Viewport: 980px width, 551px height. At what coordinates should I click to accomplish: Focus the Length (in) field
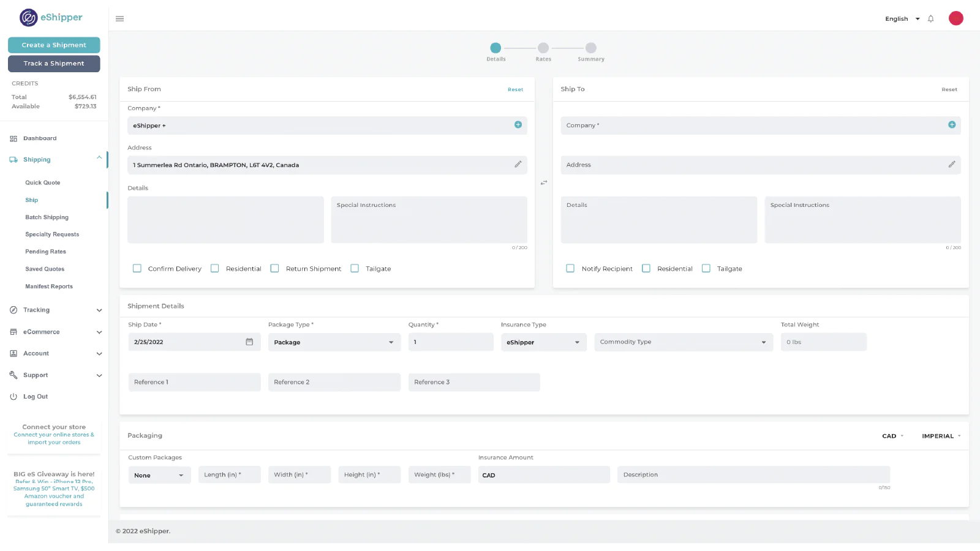[x=230, y=474]
